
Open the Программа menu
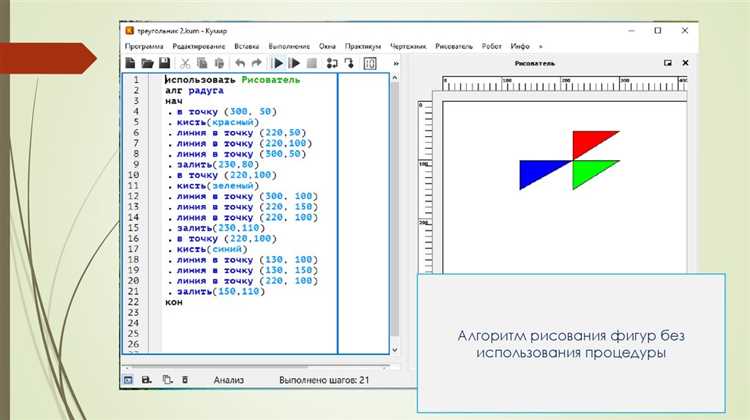click(144, 46)
